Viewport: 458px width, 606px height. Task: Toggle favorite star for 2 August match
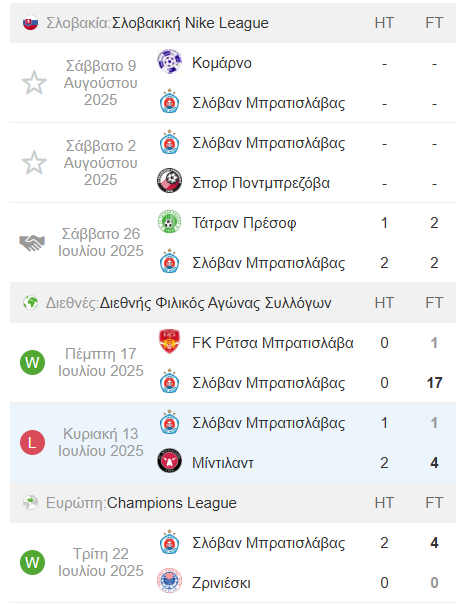click(x=34, y=162)
